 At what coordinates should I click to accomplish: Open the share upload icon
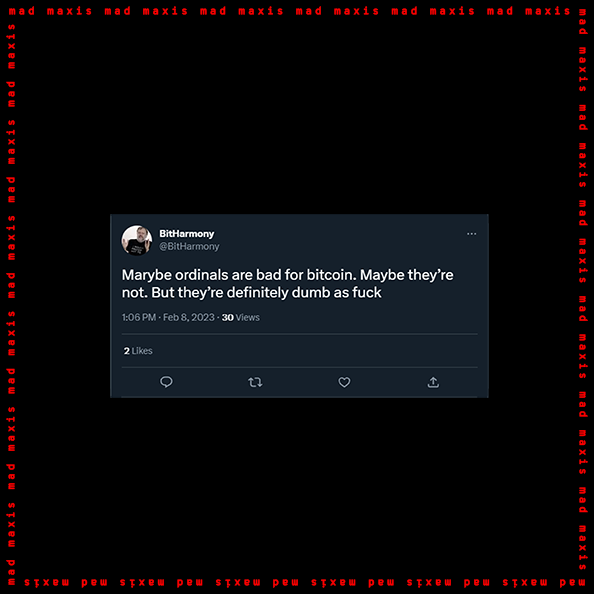pos(433,382)
